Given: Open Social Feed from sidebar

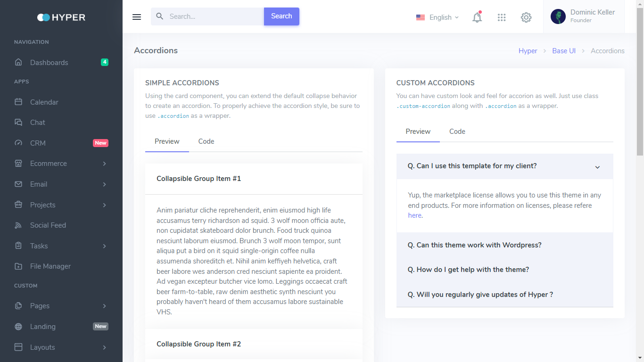Looking at the screenshot, I should (48, 225).
